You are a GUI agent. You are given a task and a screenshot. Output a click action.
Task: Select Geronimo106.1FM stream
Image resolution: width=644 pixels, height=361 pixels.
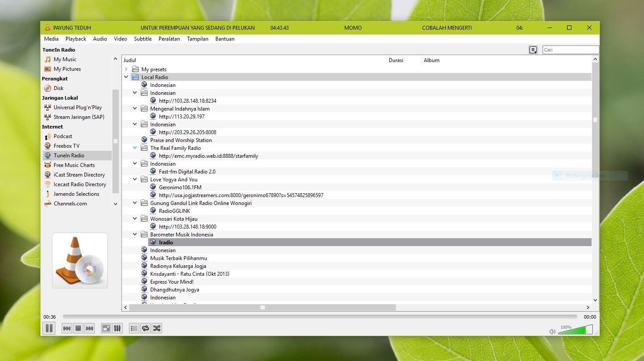pyautogui.click(x=180, y=187)
